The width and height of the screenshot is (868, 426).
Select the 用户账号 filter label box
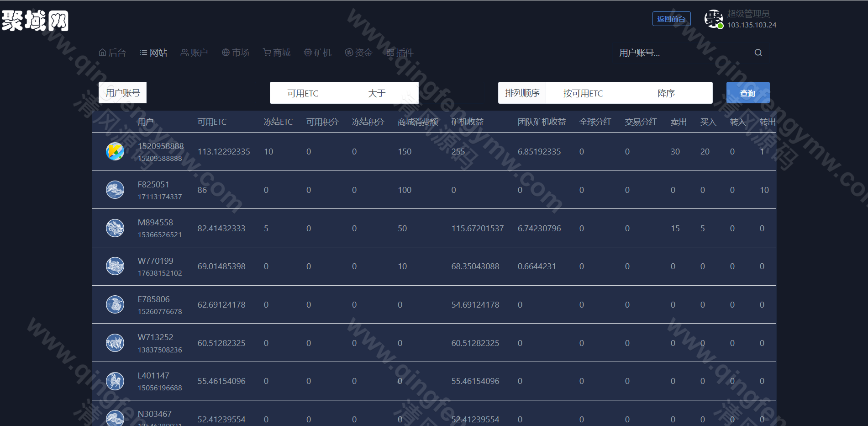point(122,92)
